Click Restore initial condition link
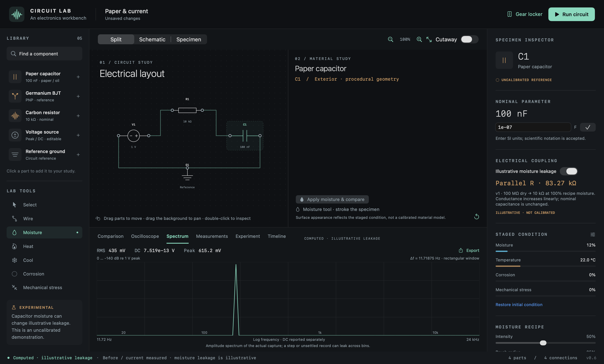Image resolution: width=604 pixels, height=364 pixels. pos(519,304)
